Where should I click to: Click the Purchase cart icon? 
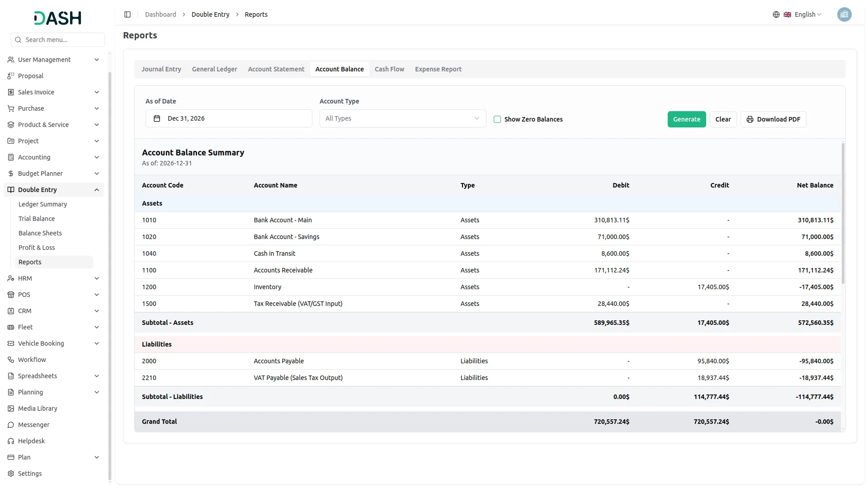[11, 108]
